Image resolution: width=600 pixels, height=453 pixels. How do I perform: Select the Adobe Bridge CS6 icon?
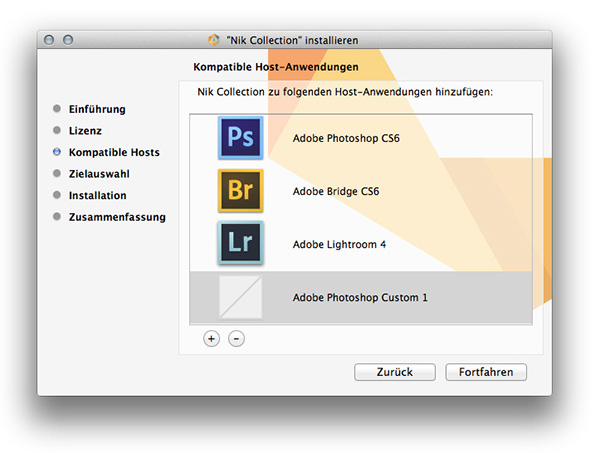(240, 191)
